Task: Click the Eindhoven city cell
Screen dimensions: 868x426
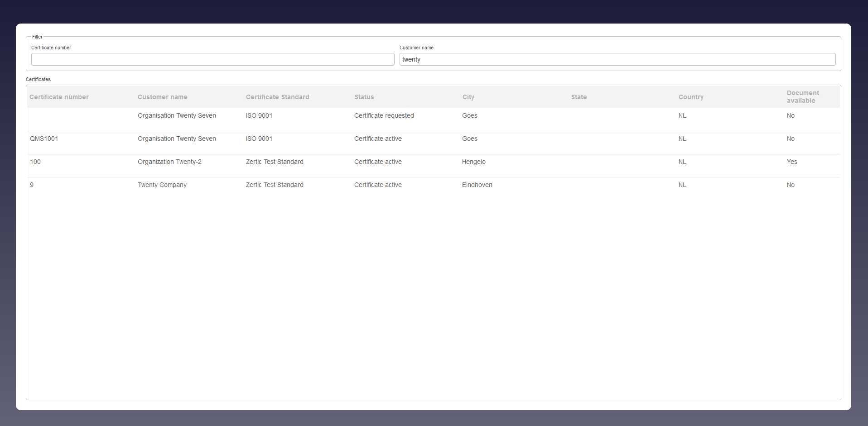Action: pyautogui.click(x=477, y=185)
